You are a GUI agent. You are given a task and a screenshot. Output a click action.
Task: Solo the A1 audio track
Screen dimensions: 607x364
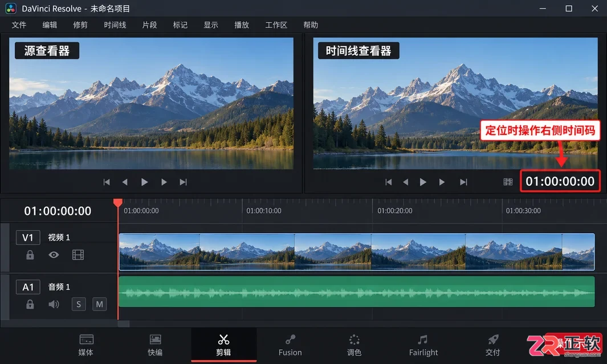coord(79,304)
